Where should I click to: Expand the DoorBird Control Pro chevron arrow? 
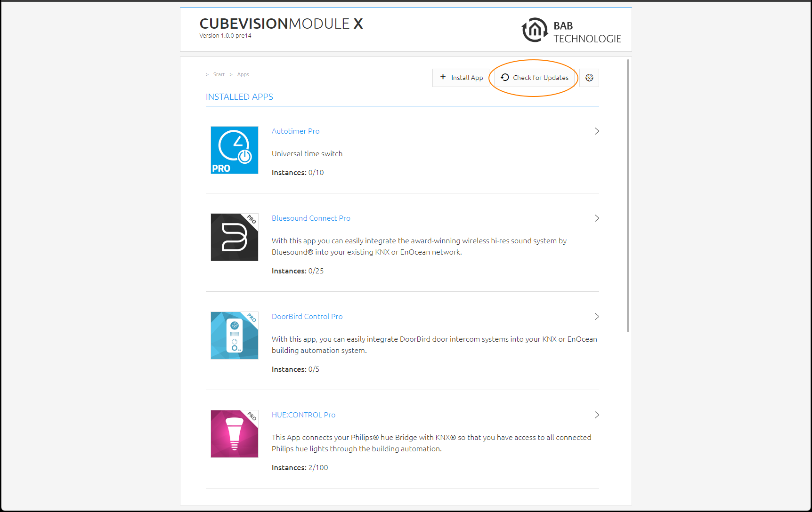(597, 317)
